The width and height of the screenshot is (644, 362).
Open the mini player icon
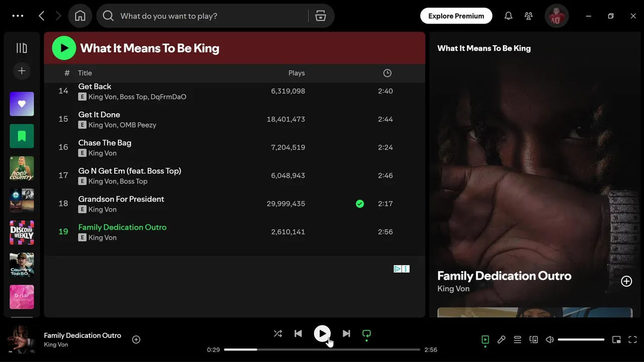[616, 340]
